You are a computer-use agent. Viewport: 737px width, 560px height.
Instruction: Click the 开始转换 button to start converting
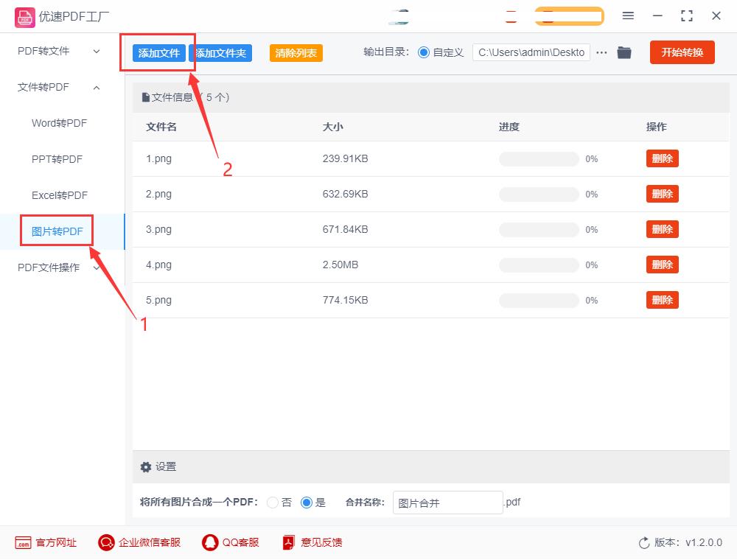click(x=682, y=52)
